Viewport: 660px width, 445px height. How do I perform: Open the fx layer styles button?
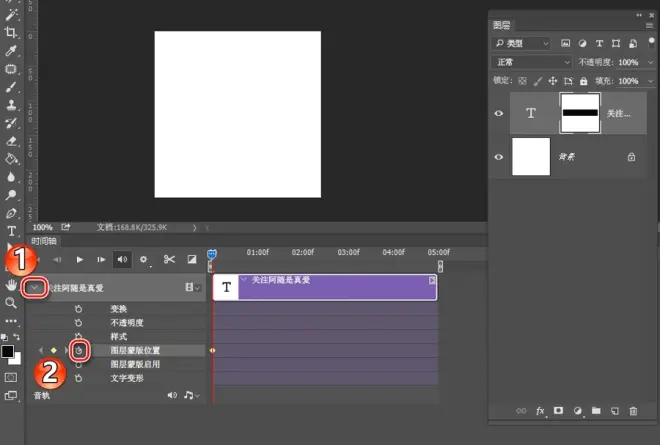[x=540, y=411]
